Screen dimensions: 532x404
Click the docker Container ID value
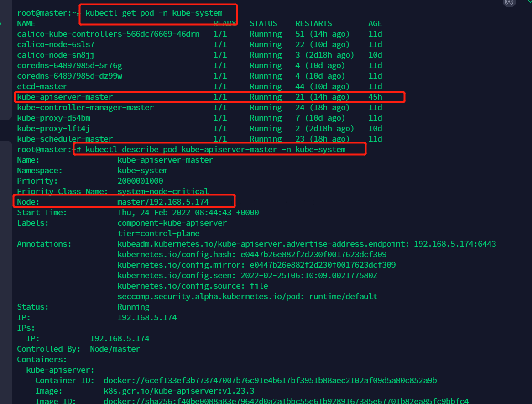[270, 380]
